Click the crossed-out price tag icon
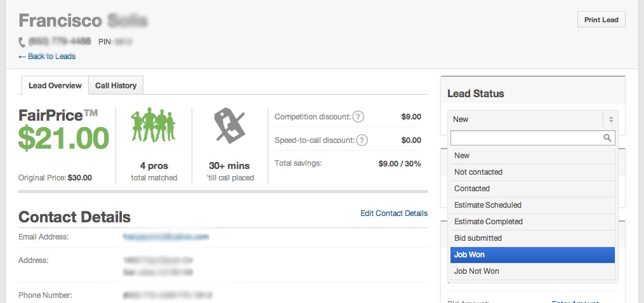The width and height of the screenshot is (644, 303). point(230,125)
